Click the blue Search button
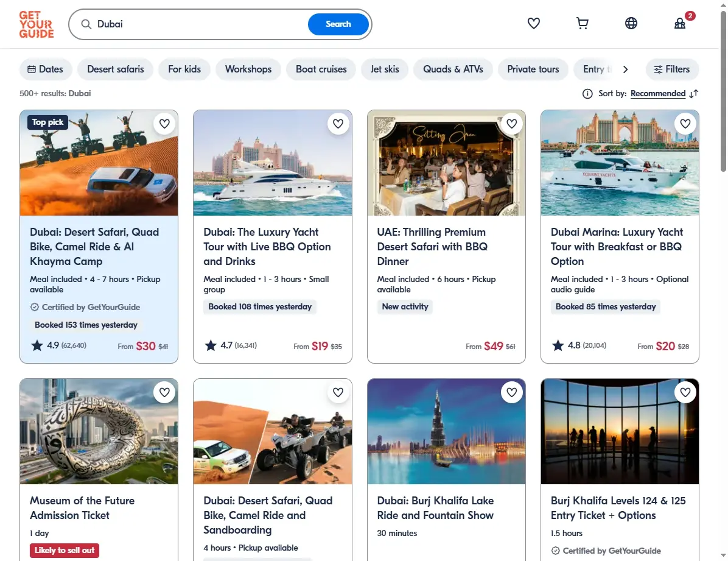Viewport: 728px width, 561px height. (338, 24)
